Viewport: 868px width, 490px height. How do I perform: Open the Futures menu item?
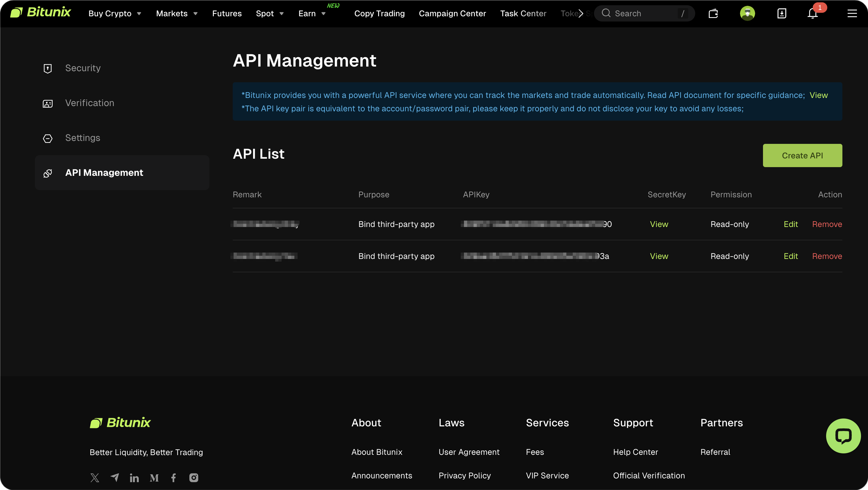click(227, 13)
